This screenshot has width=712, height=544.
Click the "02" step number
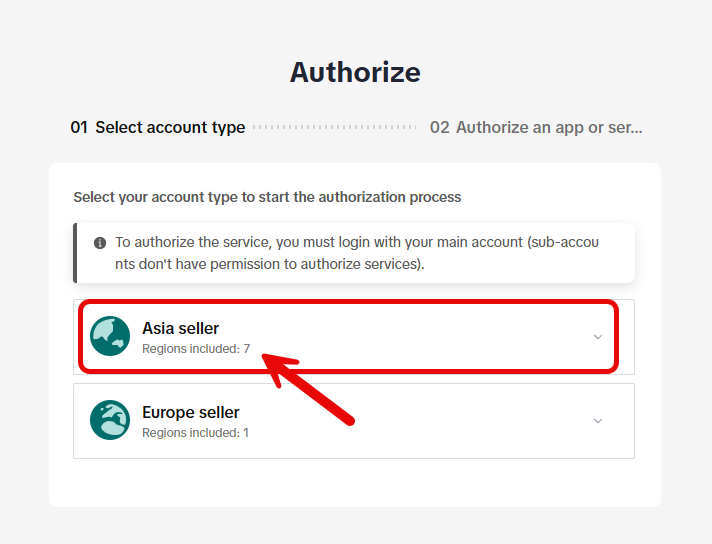pyautogui.click(x=439, y=128)
